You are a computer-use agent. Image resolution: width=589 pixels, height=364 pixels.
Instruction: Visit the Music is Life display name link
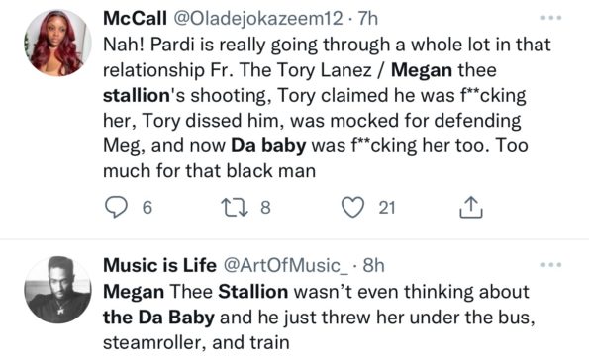[x=159, y=265]
